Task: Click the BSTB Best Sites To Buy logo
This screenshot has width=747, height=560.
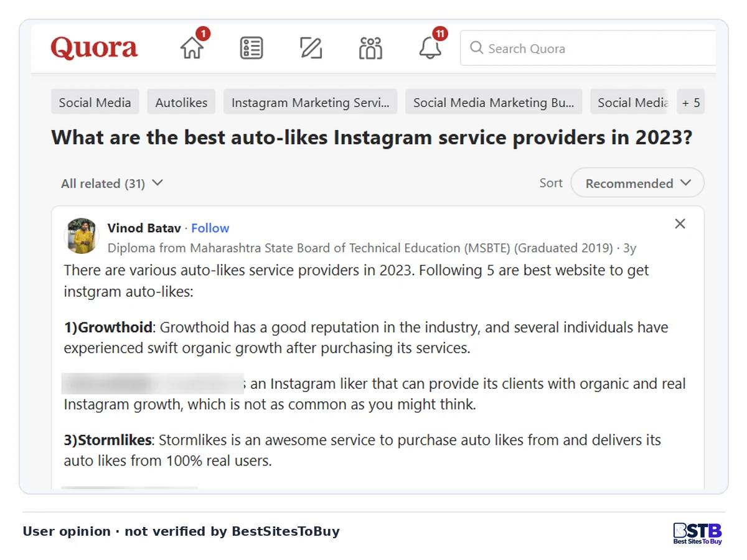Action: tap(698, 534)
